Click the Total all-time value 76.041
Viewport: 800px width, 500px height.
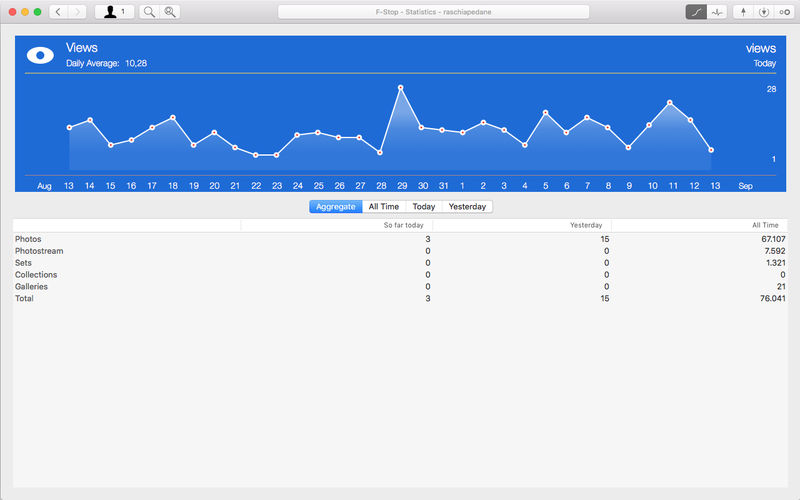pos(772,298)
